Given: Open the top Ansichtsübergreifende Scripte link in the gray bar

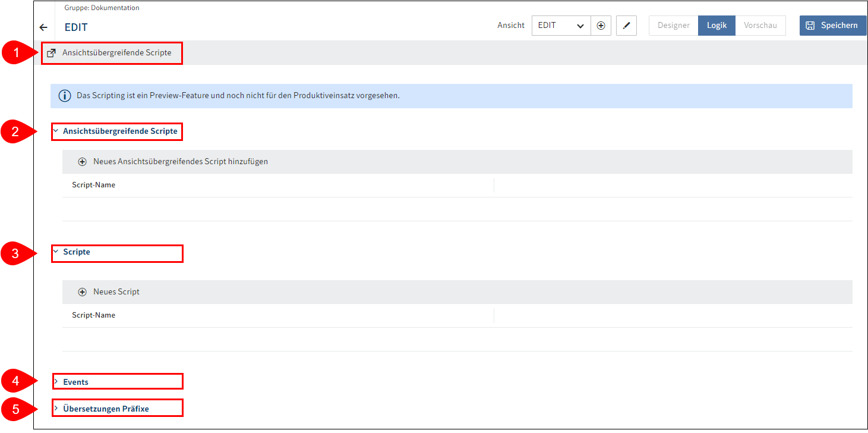Looking at the screenshot, I should tap(116, 53).
